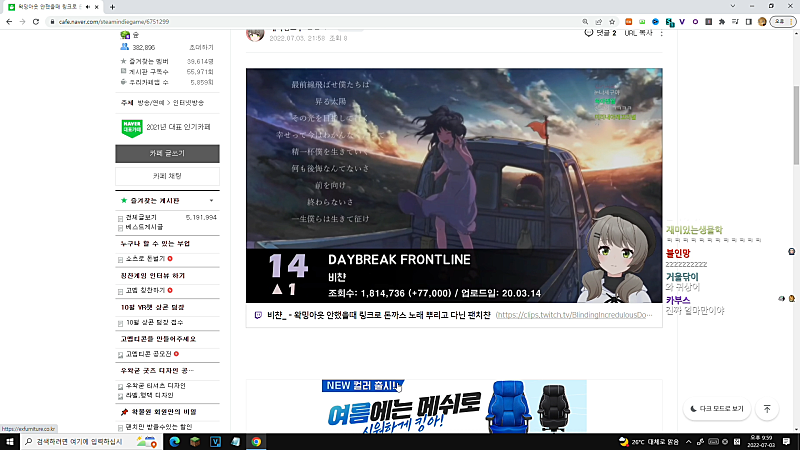
Task: Go back using the browser back arrow
Action: [x=9, y=22]
